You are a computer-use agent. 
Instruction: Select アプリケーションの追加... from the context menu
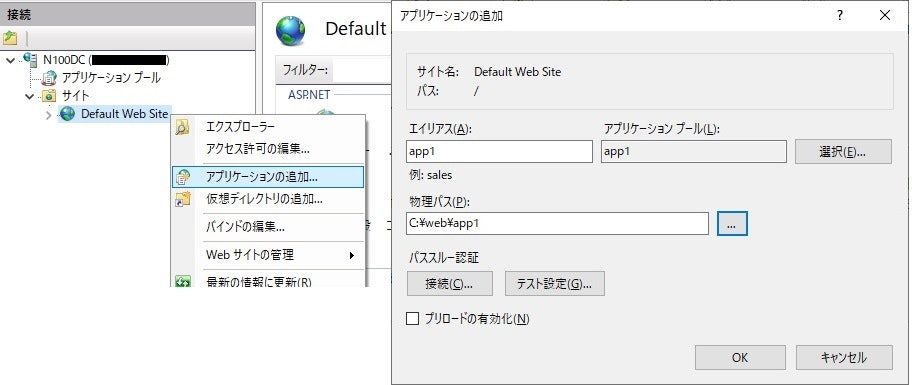pos(268,177)
